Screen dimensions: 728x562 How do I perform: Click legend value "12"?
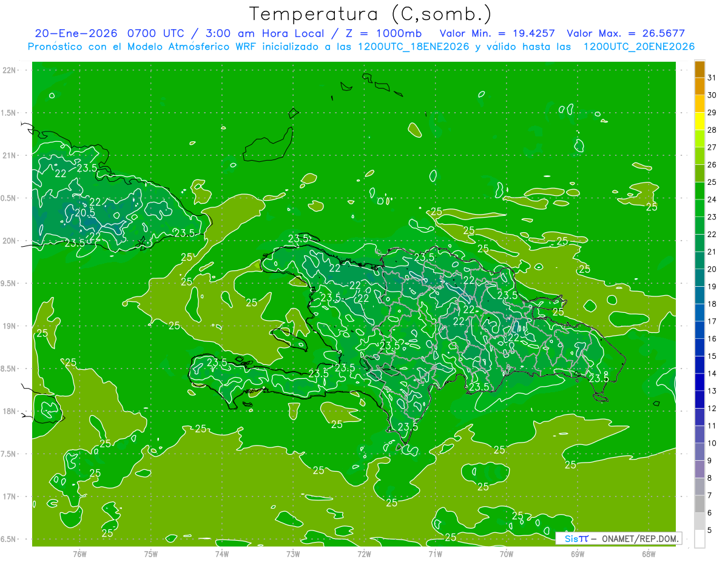tap(712, 409)
